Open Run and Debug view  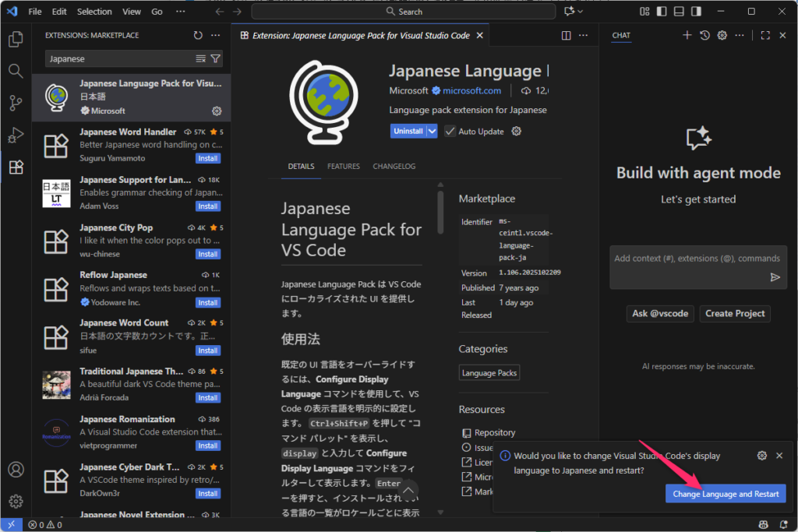[x=15, y=136]
